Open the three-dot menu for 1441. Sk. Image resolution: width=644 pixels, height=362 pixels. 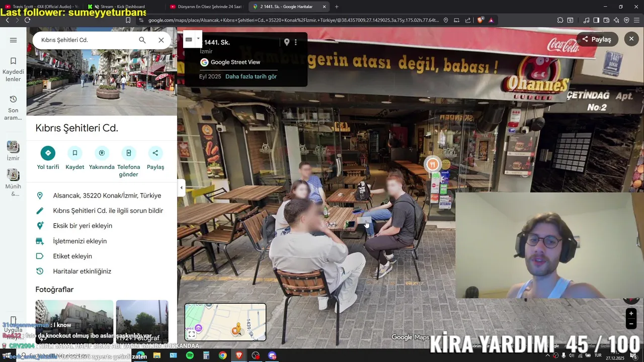[296, 42]
